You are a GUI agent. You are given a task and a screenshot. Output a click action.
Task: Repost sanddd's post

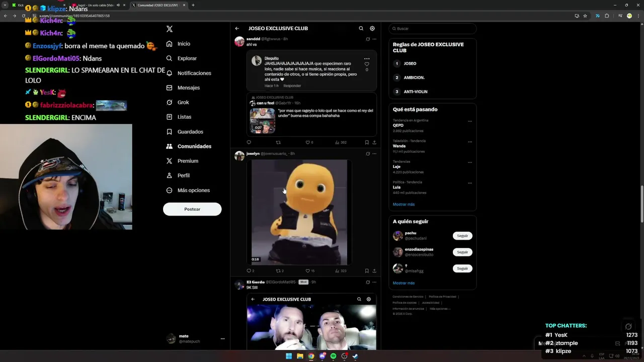(x=278, y=143)
